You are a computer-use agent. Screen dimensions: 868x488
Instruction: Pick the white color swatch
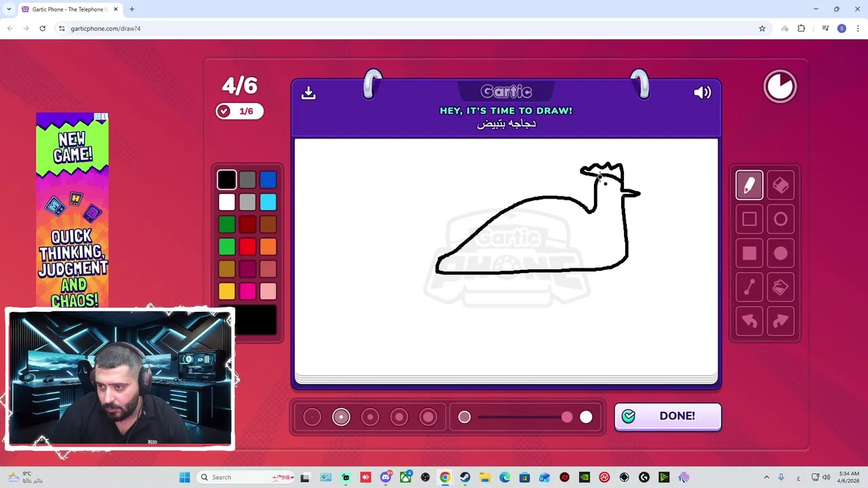pyautogui.click(x=227, y=202)
